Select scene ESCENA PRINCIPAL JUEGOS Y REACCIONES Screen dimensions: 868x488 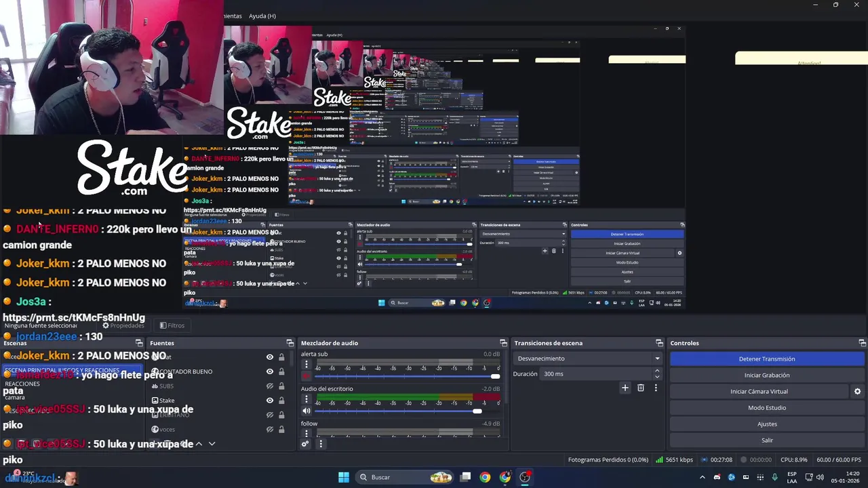[73, 371]
